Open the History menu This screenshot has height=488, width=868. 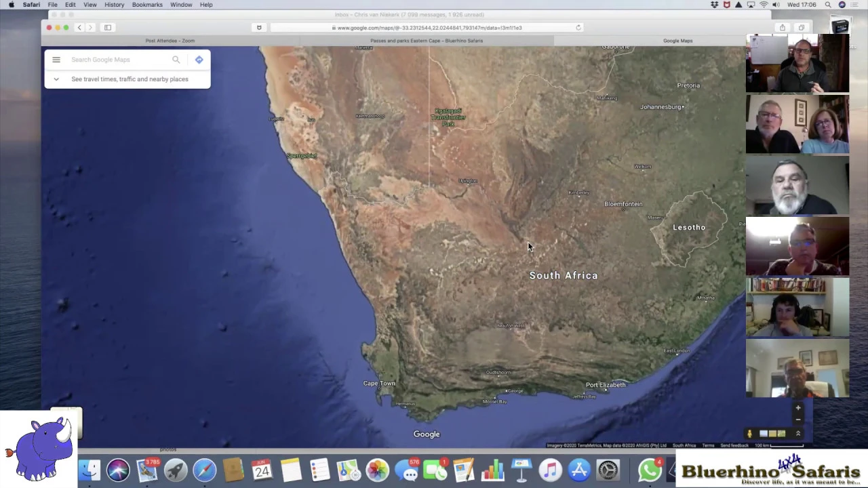pos(114,5)
